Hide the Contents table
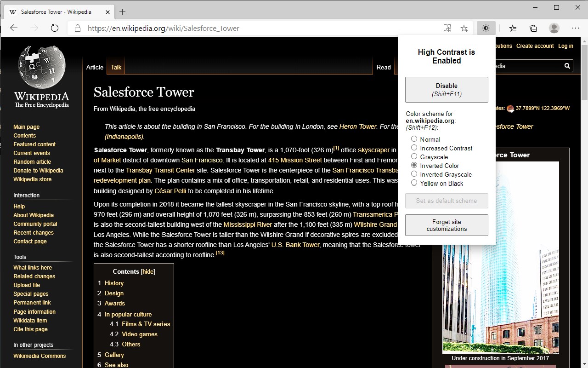Viewport: 588px width, 368px height. (x=148, y=271)
